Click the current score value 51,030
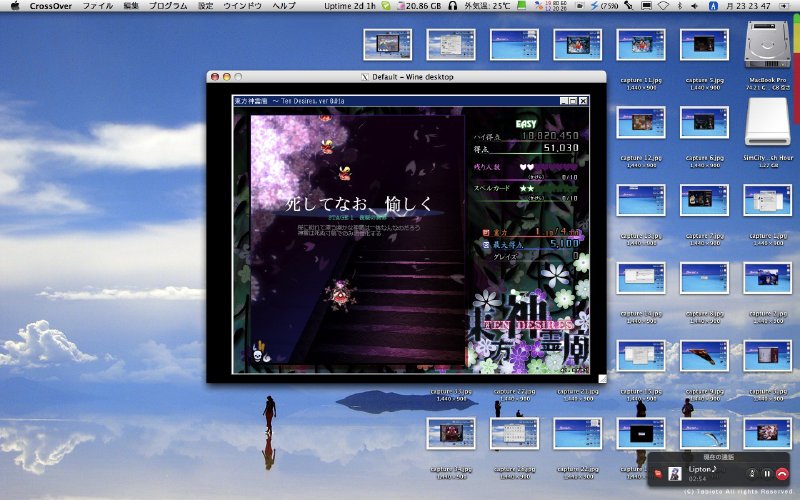This screenshot has width=800, height=500. pos(561,148)
